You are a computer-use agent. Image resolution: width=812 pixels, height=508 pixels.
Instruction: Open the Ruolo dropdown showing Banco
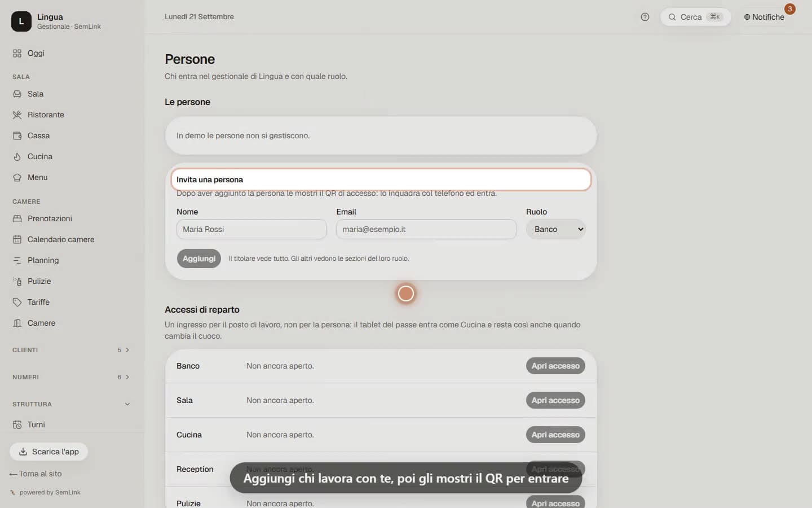click(556, 229)
